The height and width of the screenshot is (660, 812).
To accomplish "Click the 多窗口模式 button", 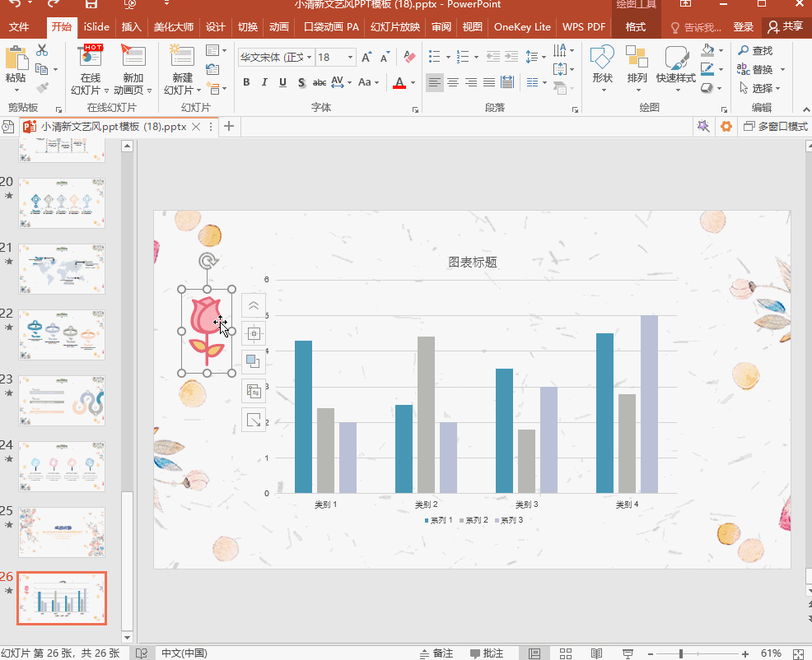I will tap(775, 126).
